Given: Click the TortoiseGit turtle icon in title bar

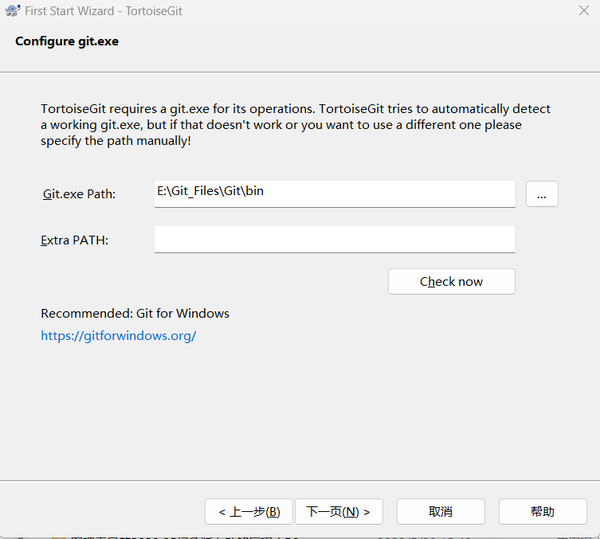Looking at the screenshot, I should (12, 11).
